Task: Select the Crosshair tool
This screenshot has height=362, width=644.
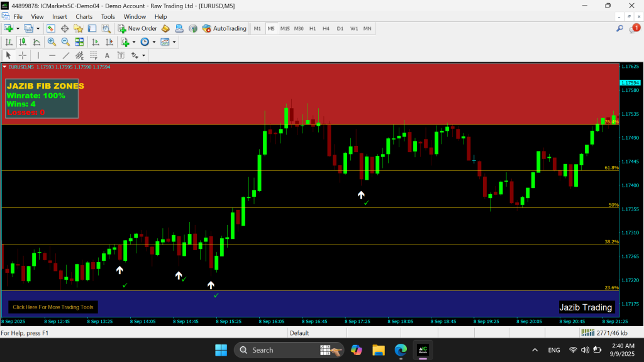Action: 22,55
